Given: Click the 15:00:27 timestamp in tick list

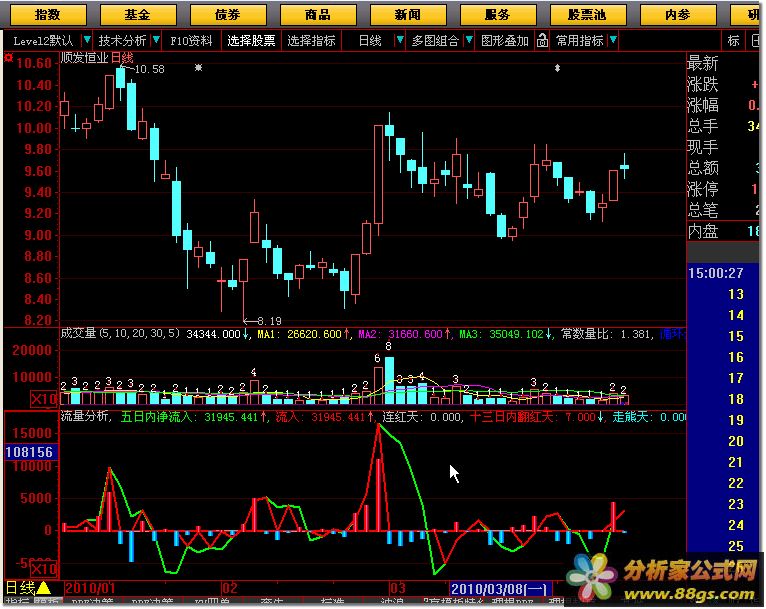Looking at the screenshot, I should coord(716,273).
